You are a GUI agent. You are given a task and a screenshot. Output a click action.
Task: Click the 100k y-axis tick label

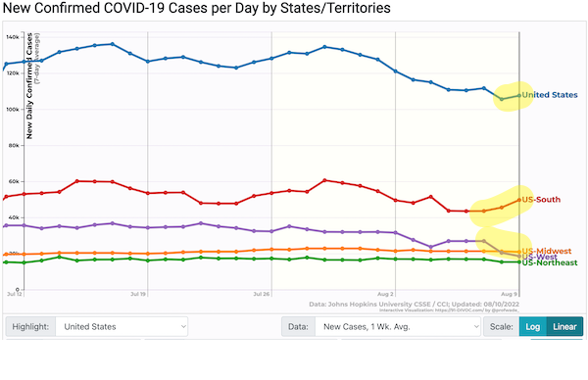click(x=13, y=110)
